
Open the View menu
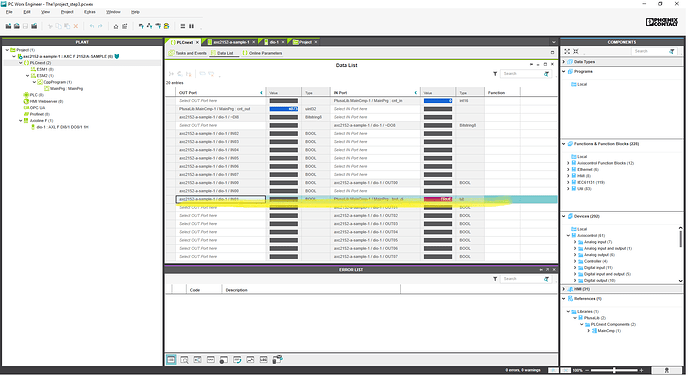click(x=45, y=12)
